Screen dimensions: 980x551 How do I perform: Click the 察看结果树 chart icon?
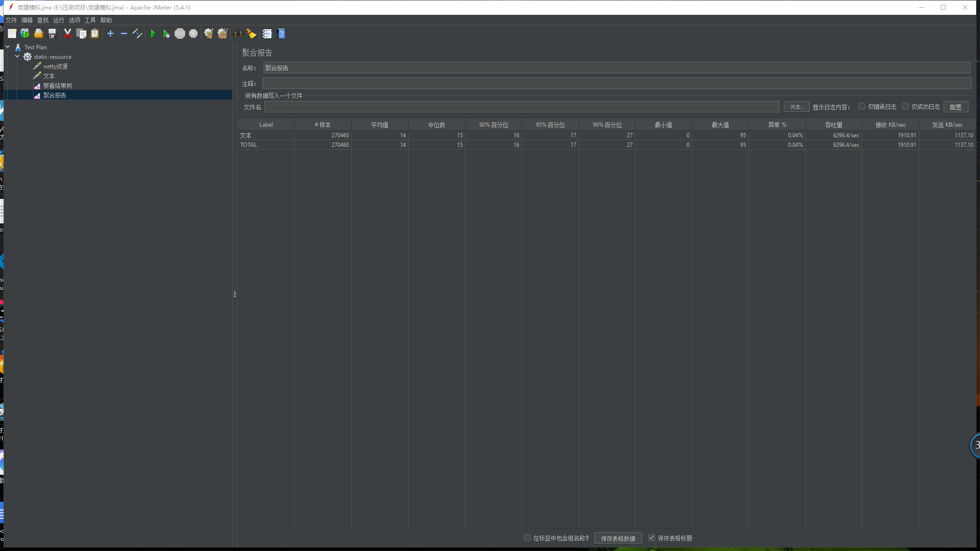click(37, 86)
